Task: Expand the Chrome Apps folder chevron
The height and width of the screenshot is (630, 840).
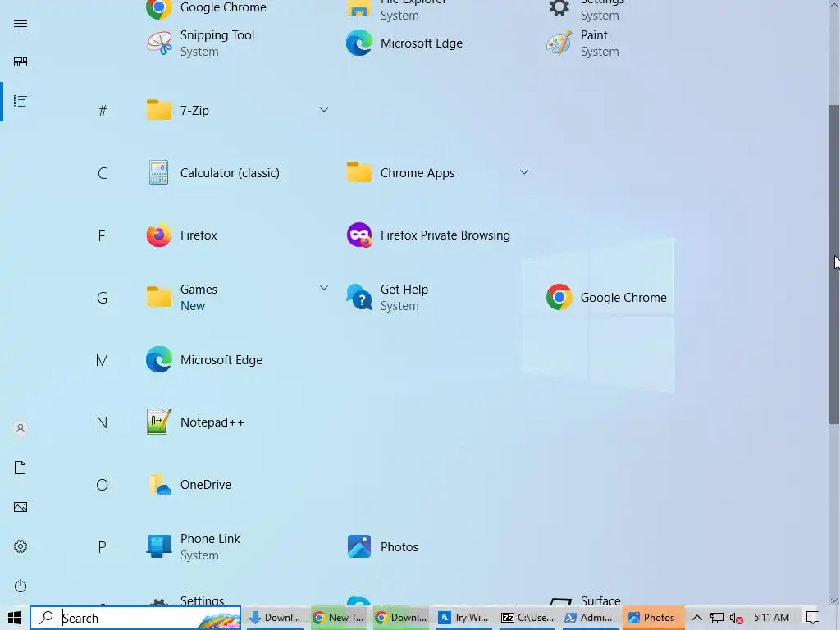Action: (x=524, y=172)
